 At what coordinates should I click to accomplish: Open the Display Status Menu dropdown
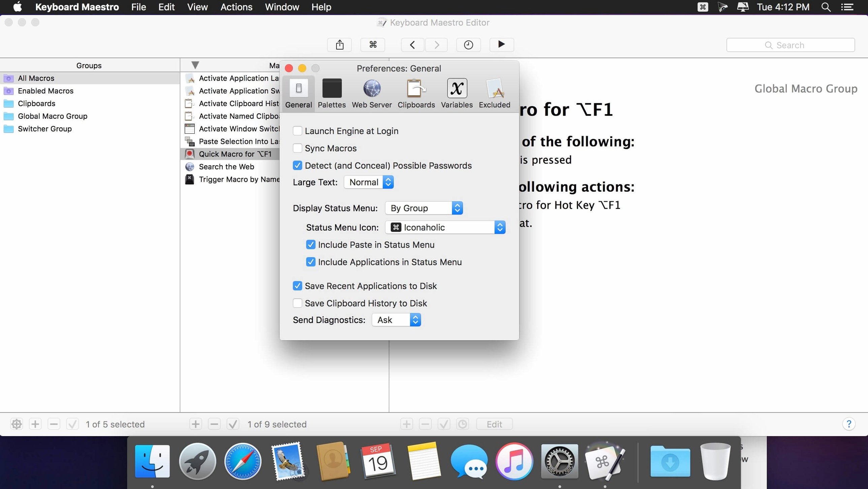pyautogui.click(x=424, y=208)
